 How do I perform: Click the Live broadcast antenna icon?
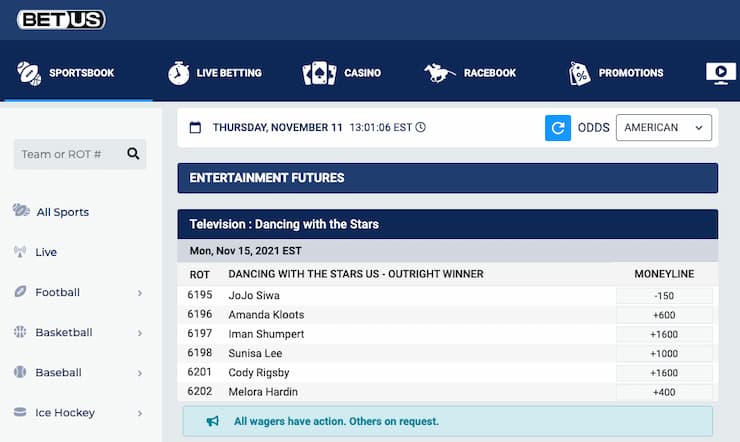click(x=20, y=251)
